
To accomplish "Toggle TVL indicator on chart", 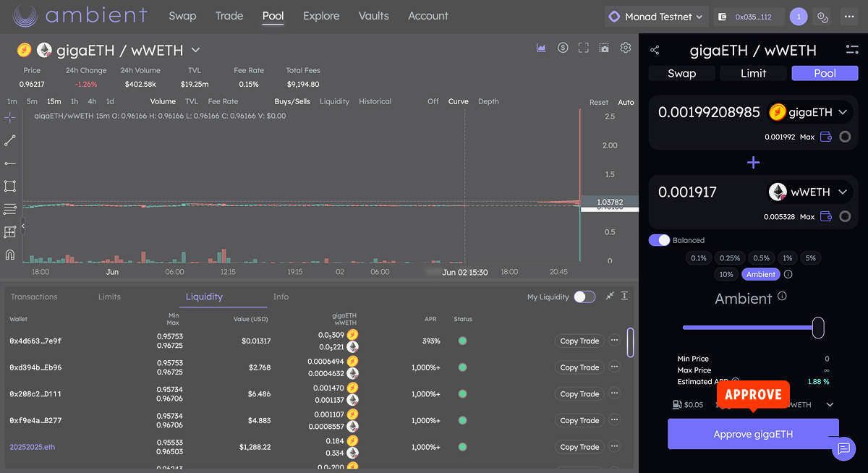I will [x=192, y=101].
